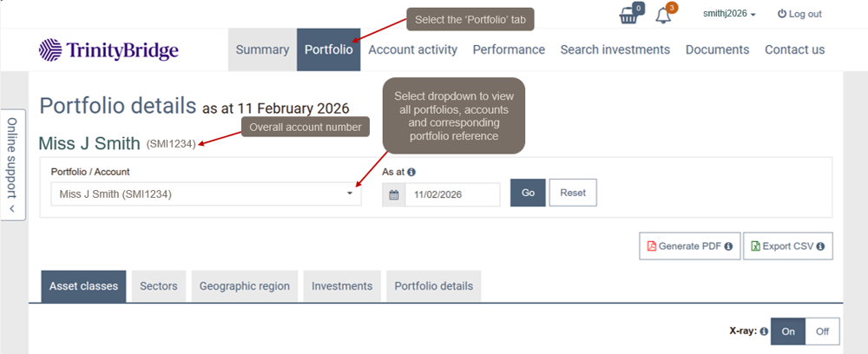This screenshot has width=868, height=354.
Task: Click the Log out link
Action: pos(799,14)
